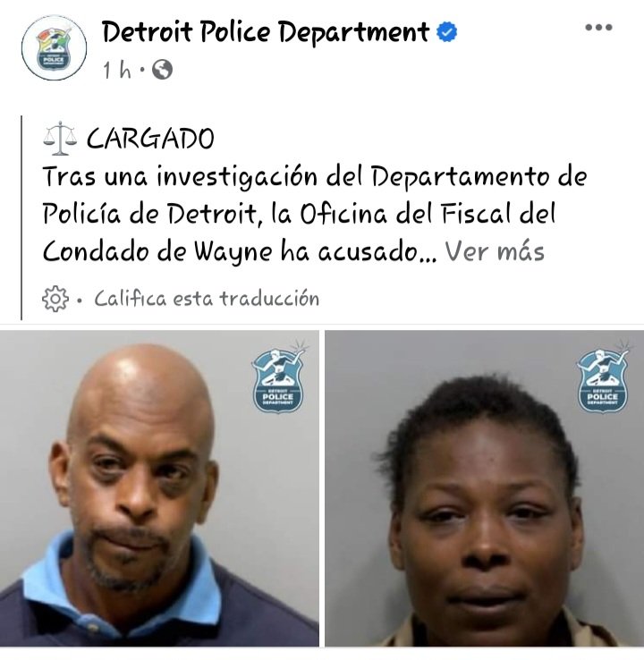The width and height of the screenshot is (644, 660).
Task: Expand post text with Ver más
Action: pos(495,251)
